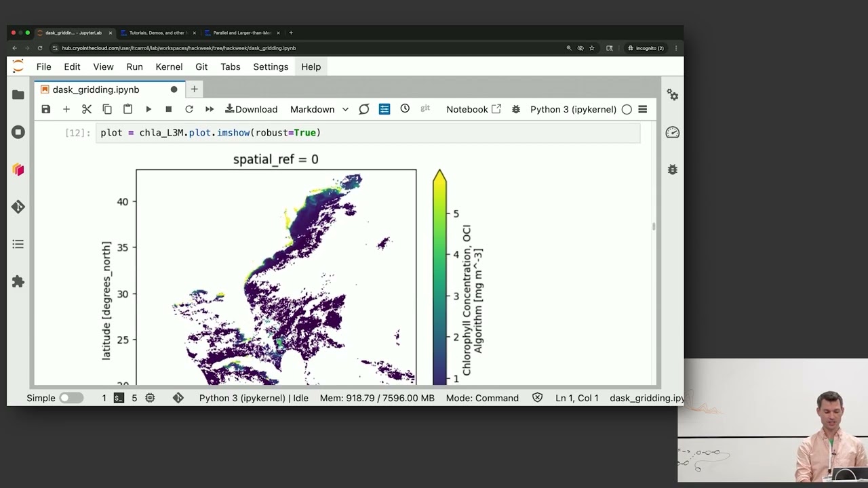868x488 pixels.
Task: Toggle the blue highlighted toolbar button
Action: tap(384, 109)
